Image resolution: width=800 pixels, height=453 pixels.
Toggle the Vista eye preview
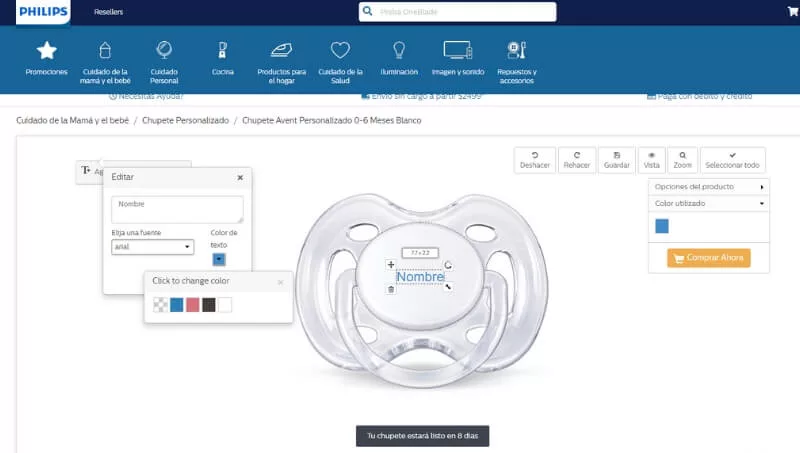click(651, 160)
